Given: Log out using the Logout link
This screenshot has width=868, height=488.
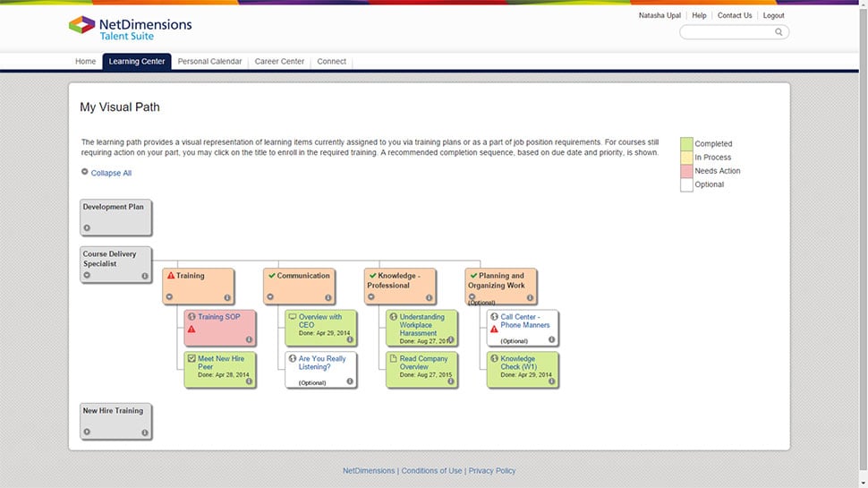Looking at the screenshot, I should (x=773, y=15).
